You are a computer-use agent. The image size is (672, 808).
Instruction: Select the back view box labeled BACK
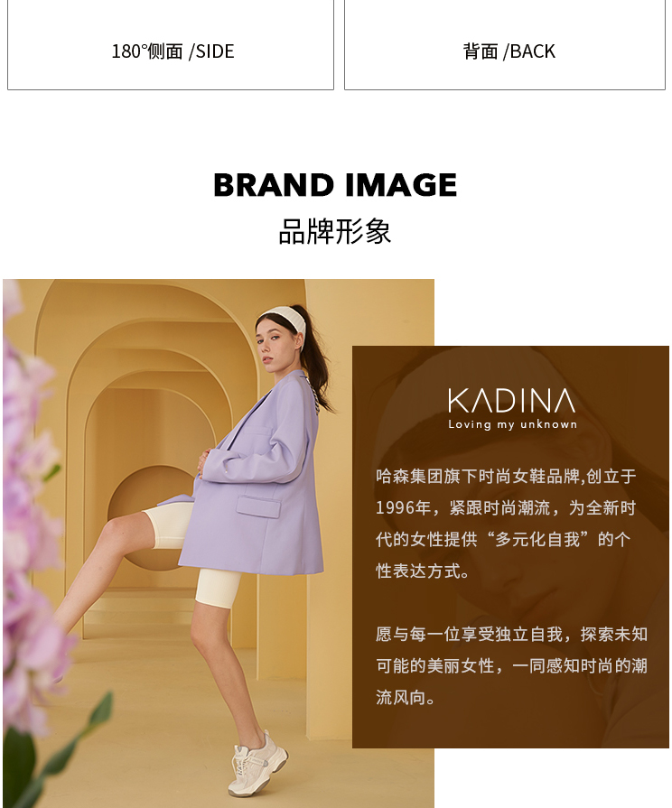pyautogui.click(x=505, y=45)
